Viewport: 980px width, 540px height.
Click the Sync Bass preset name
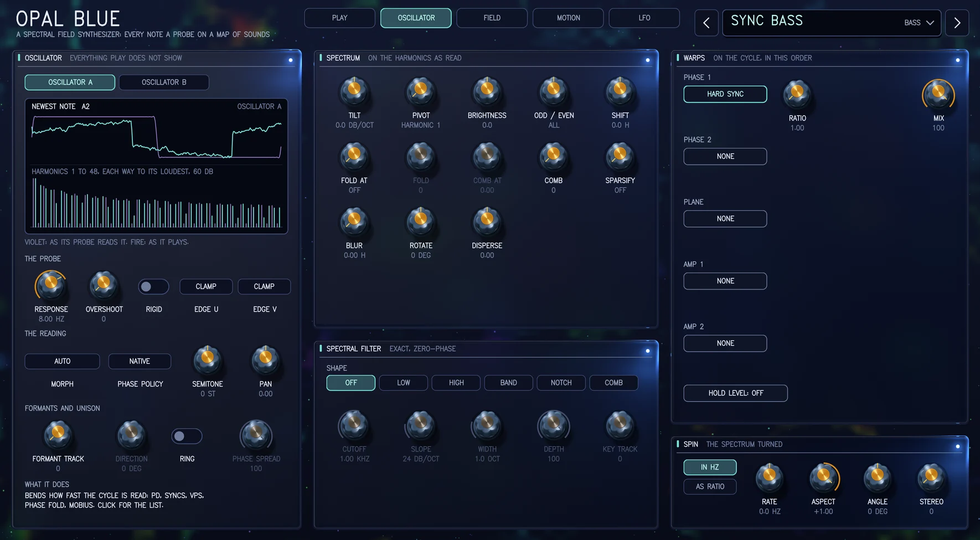coord(767,21)
